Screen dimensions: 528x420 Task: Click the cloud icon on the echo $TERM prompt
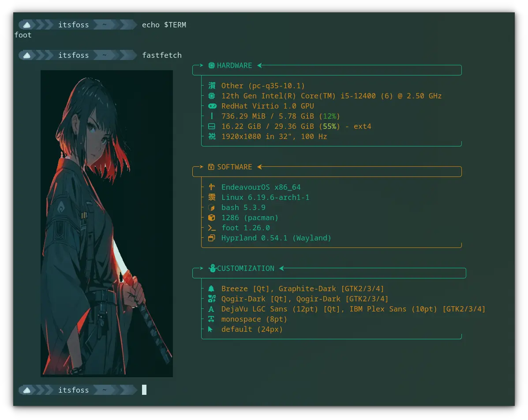(27, 25)
